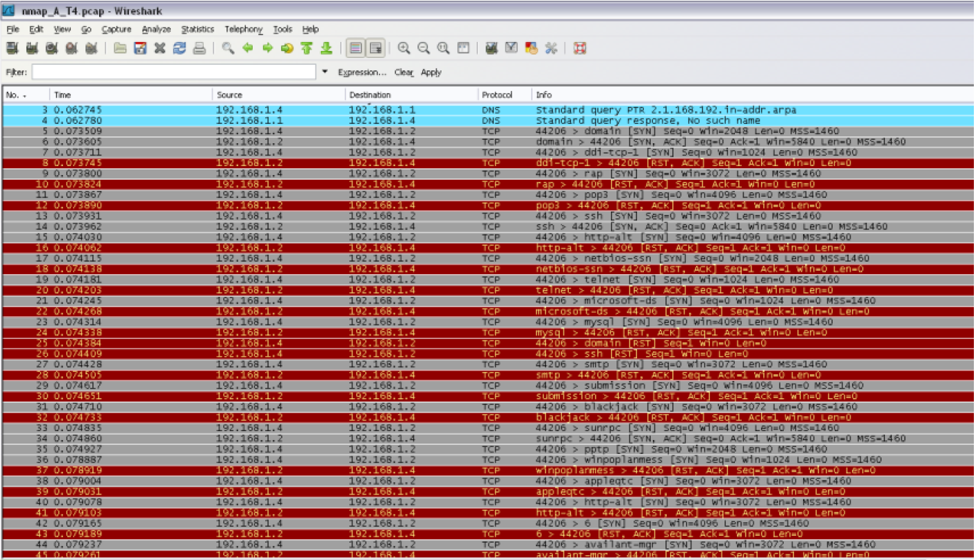Open the File menu
The width and height of the screenshot is (978, 560).
pyautogui.click(x=13, y=30)
